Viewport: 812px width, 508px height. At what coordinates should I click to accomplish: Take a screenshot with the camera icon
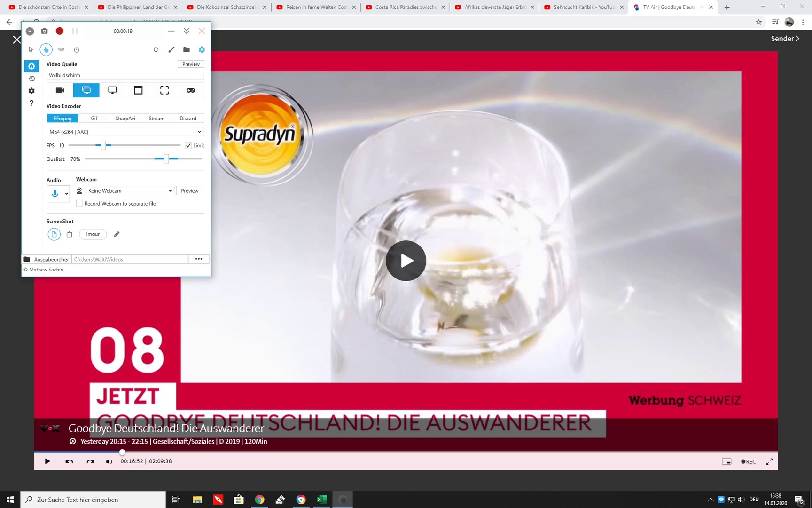tap(44, 31)
